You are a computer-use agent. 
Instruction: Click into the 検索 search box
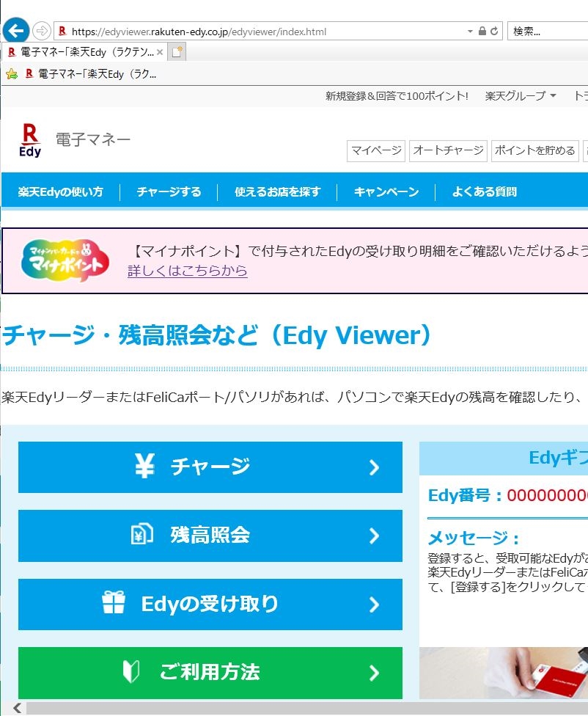pyautogui.click(x=548, y=31)
